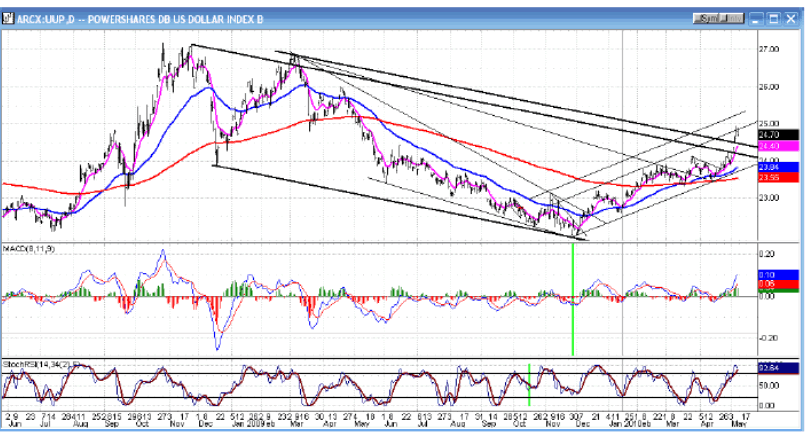Click the Intv interval button in title bar
The width and height of the screenshot is (805, 435).
(x=732, y=19)
